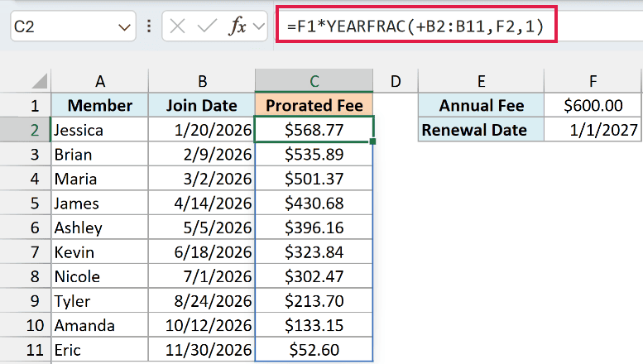The image size is (643, 364).
Task: Click the Renewal Date label cell
Action: click(x=481, y=130)
